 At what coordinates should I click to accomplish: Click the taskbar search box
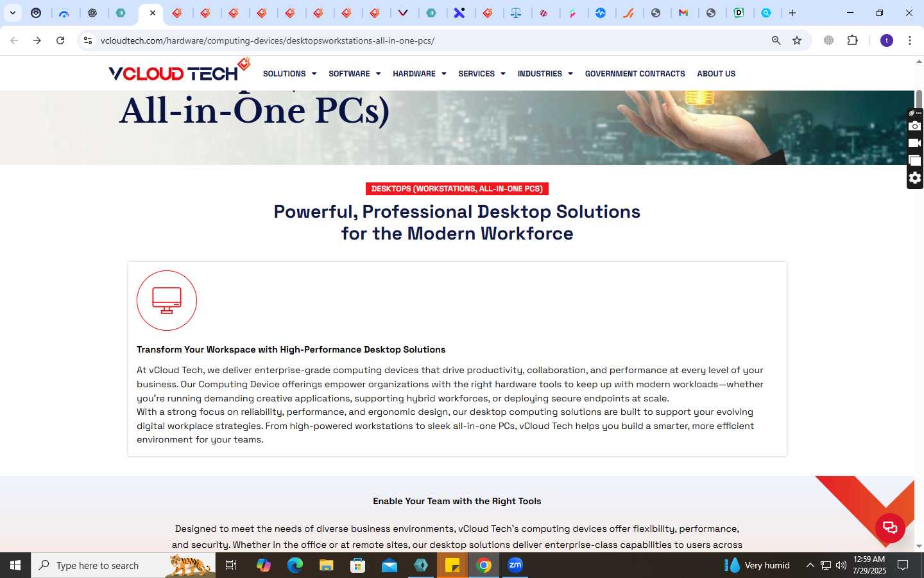[123, 565]
